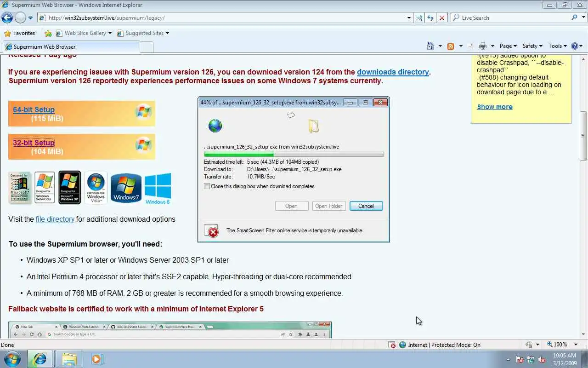Go back with the Back arrow button
Image resolution: width=588 pixels, height=368 pixels.
click(x=7, y=18)
